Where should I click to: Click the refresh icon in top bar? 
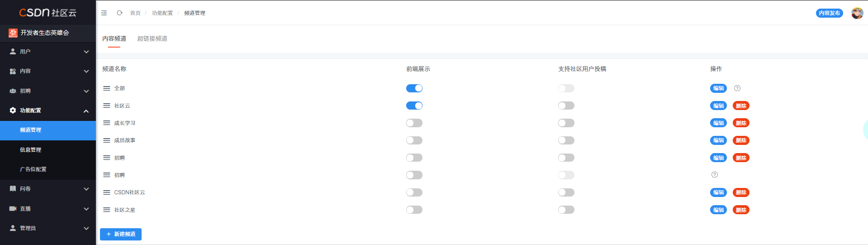(119, 13)
